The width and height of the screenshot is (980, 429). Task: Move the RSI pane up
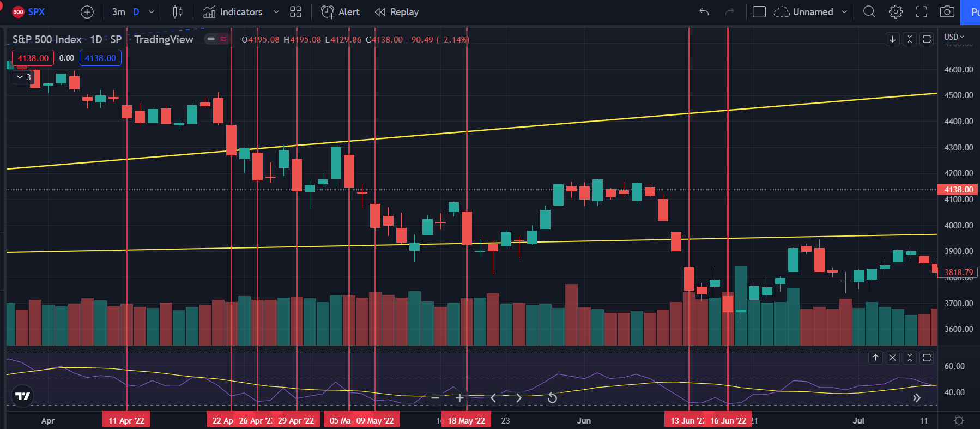pyautogui.click(x=875, y=358)
